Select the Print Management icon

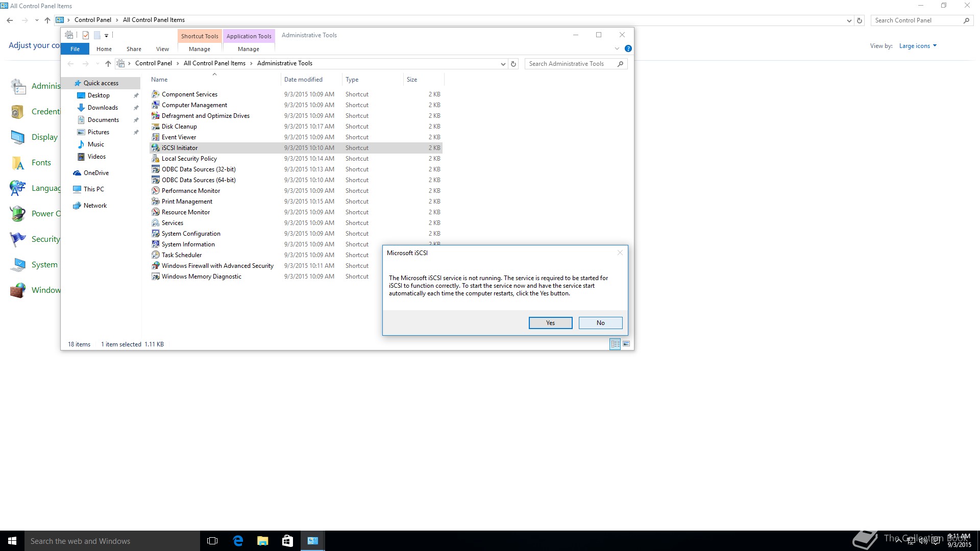pos(156,202)
